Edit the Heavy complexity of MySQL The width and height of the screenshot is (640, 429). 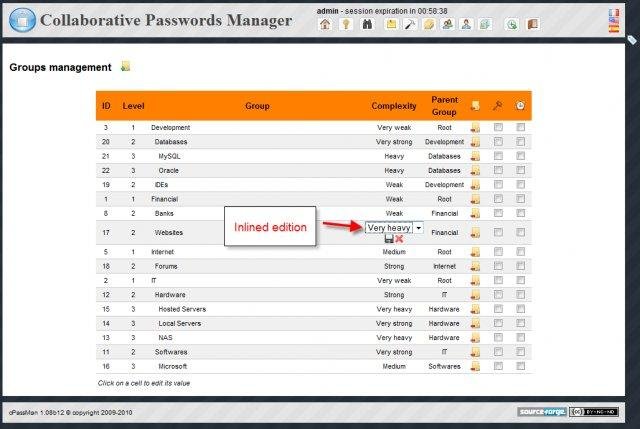coord(394,156)
